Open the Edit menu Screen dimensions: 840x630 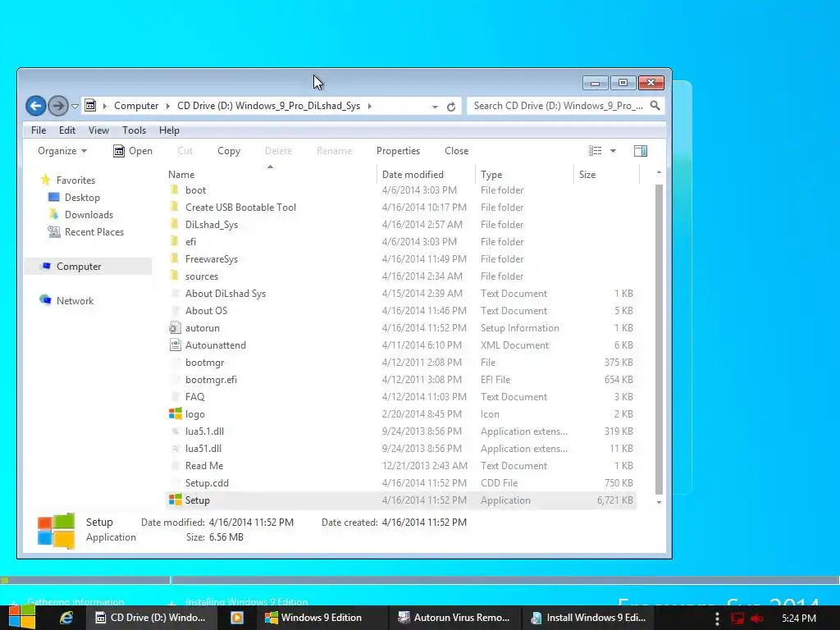[x=67, y=130]
